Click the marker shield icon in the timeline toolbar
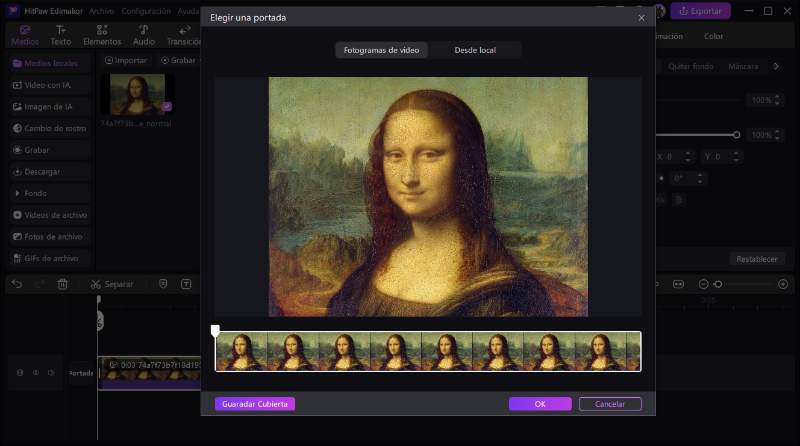Image resolution: width=800 pixels, height=446 pixels. [163, 284]
